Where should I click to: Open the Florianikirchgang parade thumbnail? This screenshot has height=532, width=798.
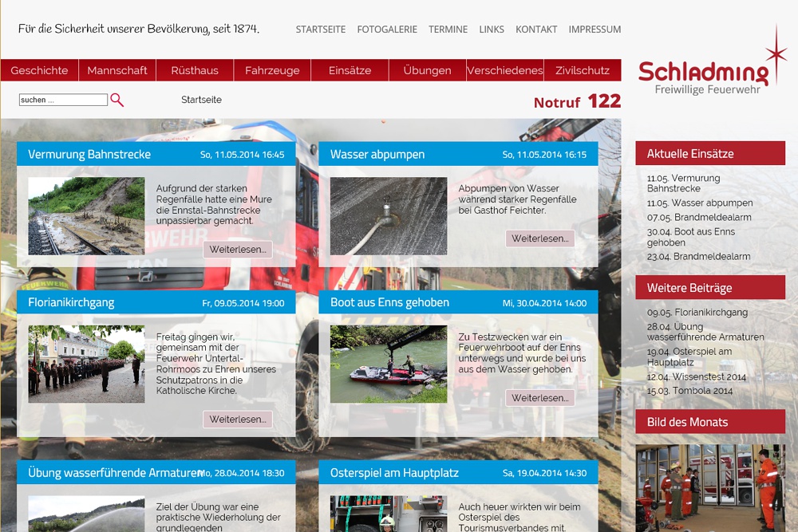(x=86, y=365)
